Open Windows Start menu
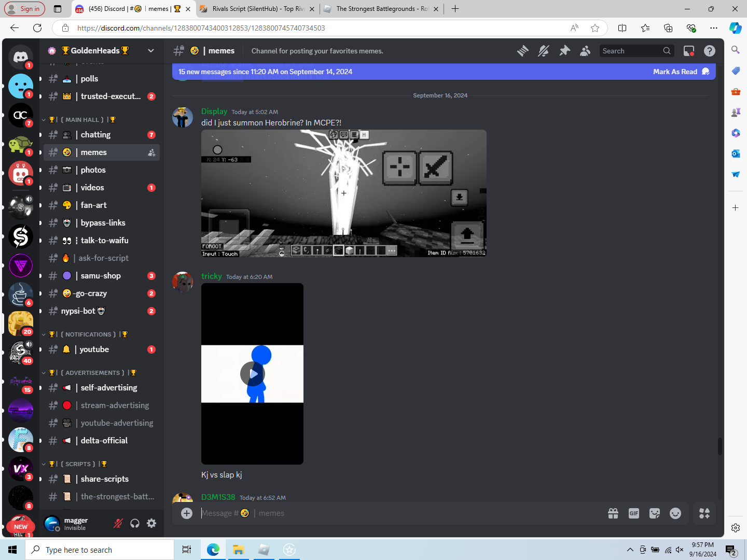The height and width of the screenshot is (560, 747). point(12,550)
